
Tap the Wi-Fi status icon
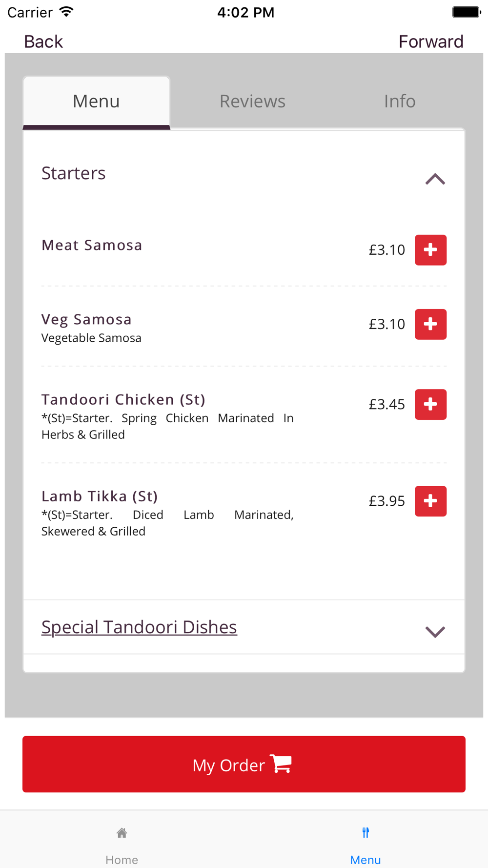click(66, 12)
